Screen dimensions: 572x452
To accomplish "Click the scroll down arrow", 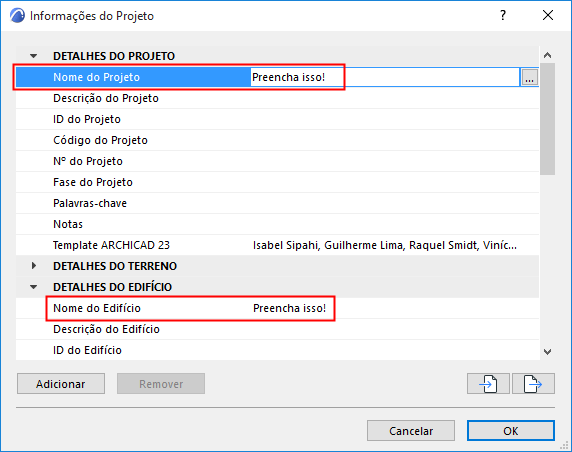I will [x=547, y=352].
